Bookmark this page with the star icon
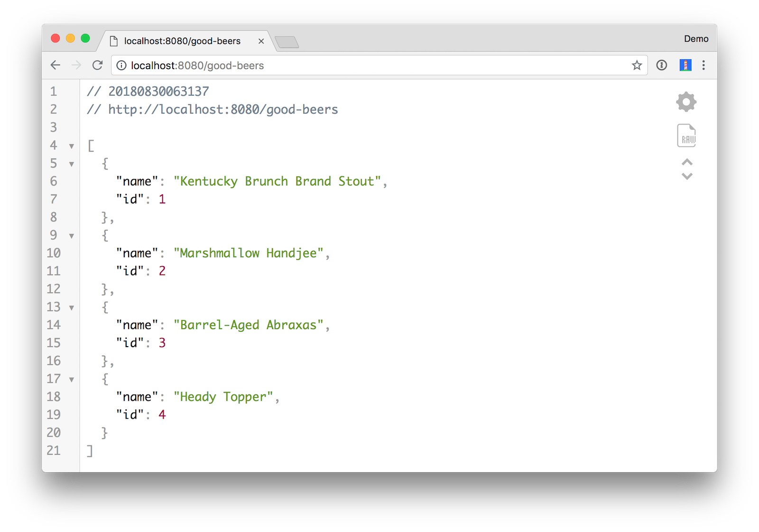This screenshot has width=759, height=532. (x=637, y=65)
